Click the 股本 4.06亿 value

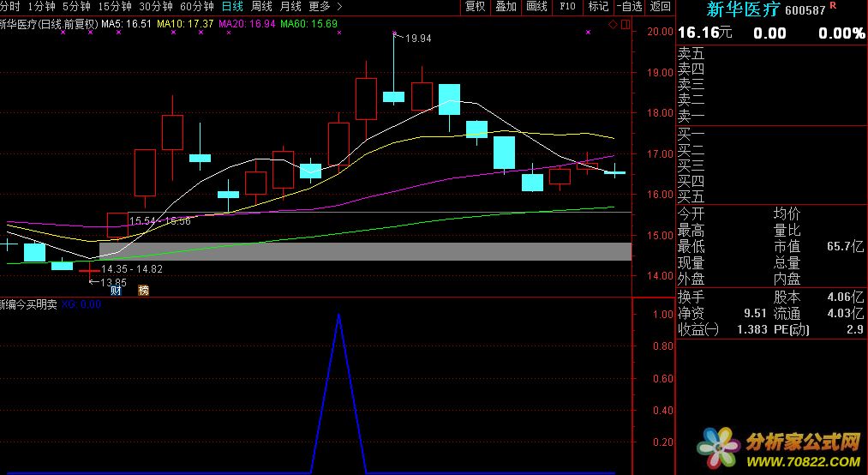pos(846,297)
